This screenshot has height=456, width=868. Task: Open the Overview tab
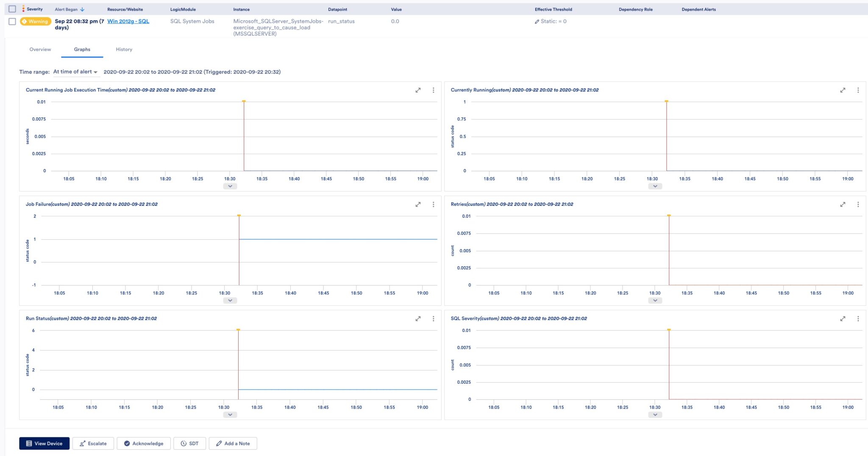40,49
